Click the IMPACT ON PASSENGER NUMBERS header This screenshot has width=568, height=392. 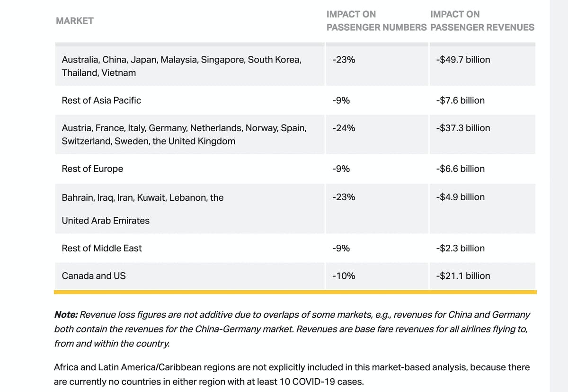coord(376,21)
